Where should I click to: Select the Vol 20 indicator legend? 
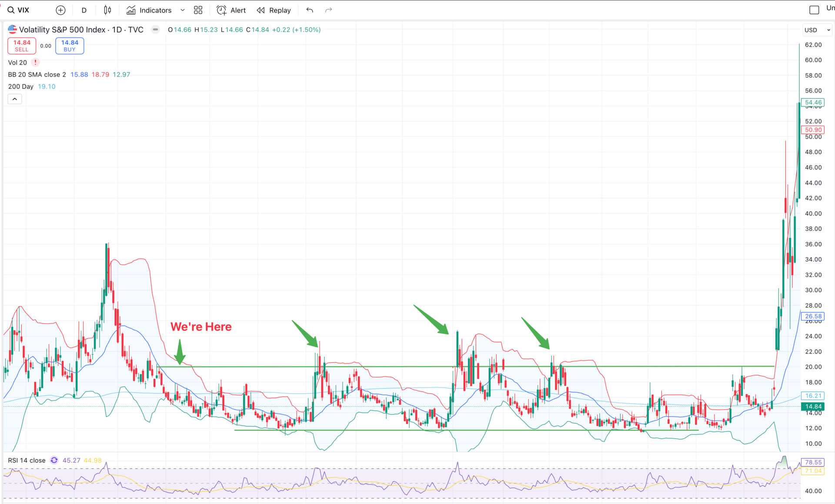17,62
